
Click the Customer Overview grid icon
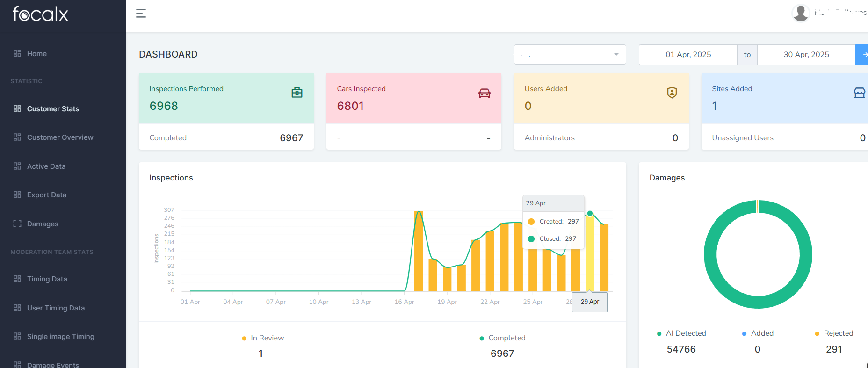tap(17, 137)
